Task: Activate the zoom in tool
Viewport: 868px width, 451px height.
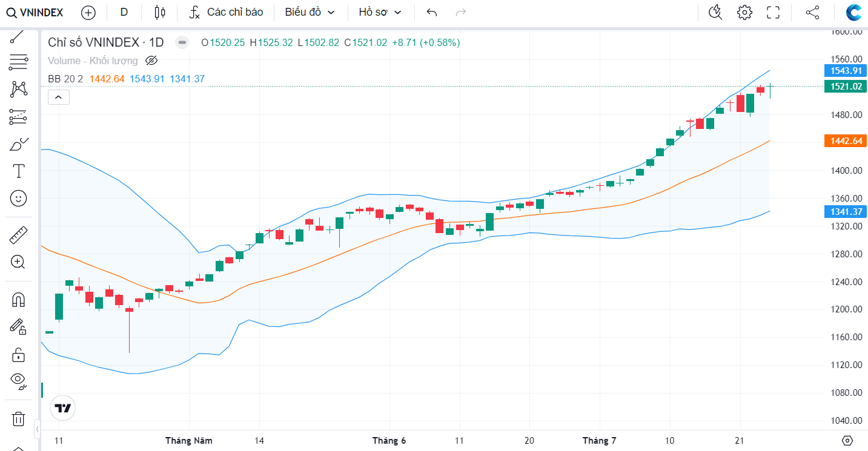Action: pyautogui.click(x=18, y=262)
